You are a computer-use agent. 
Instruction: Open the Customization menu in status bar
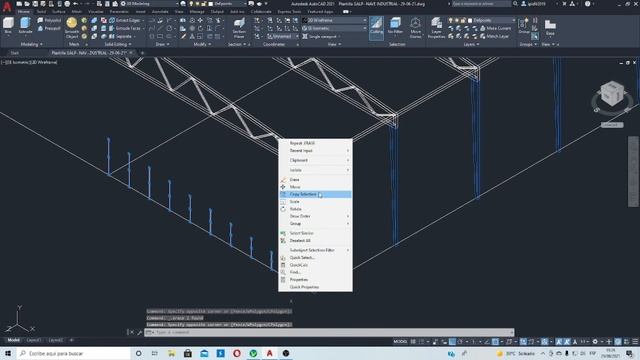pyautogui.click(x=635, y=342)
